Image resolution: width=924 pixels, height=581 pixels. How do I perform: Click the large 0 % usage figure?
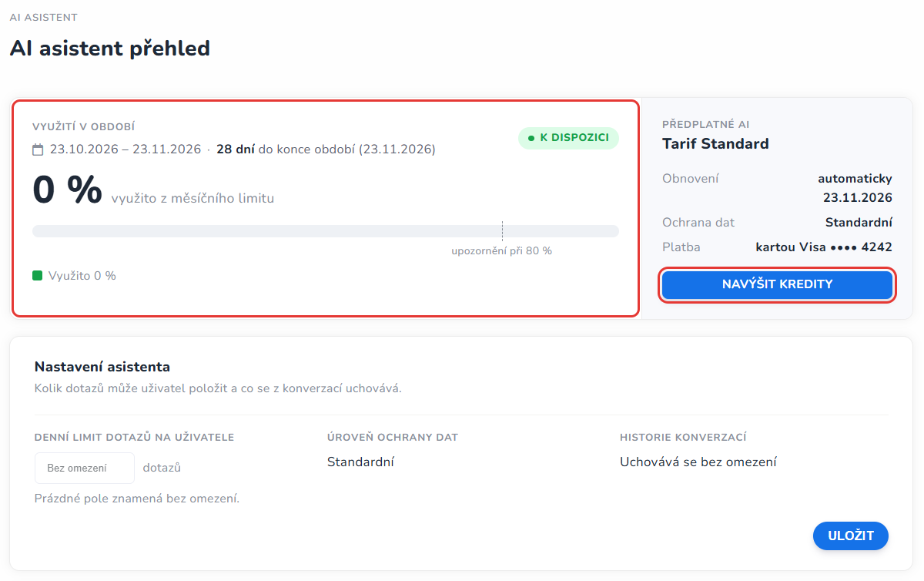pyautogui.click(x=67, y=190)
